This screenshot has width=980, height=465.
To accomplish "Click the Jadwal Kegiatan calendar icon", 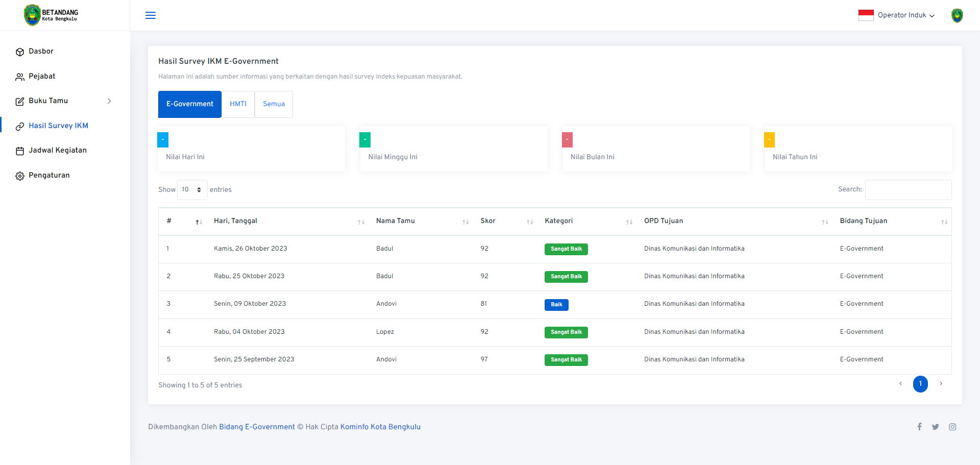I will [20, 151].
